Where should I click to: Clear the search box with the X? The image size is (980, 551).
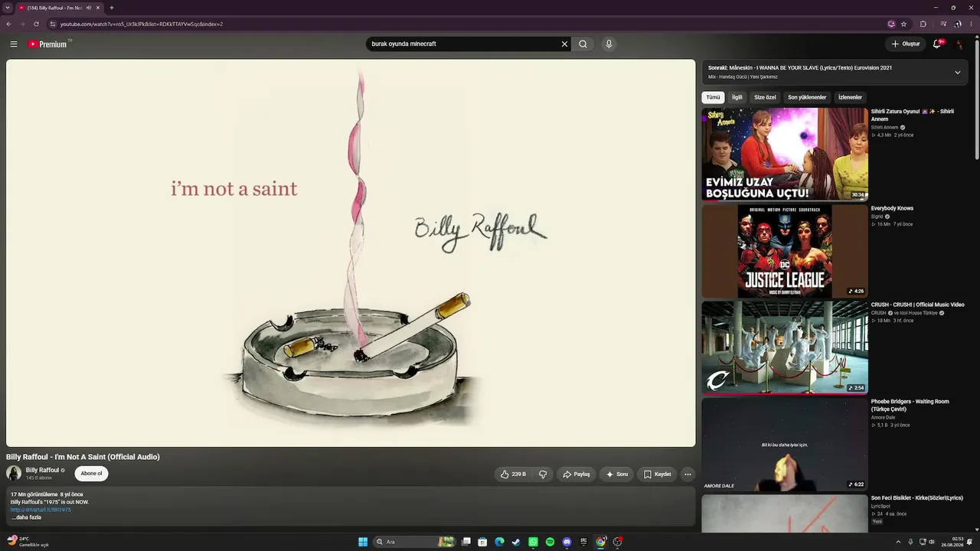coord(564,44)
